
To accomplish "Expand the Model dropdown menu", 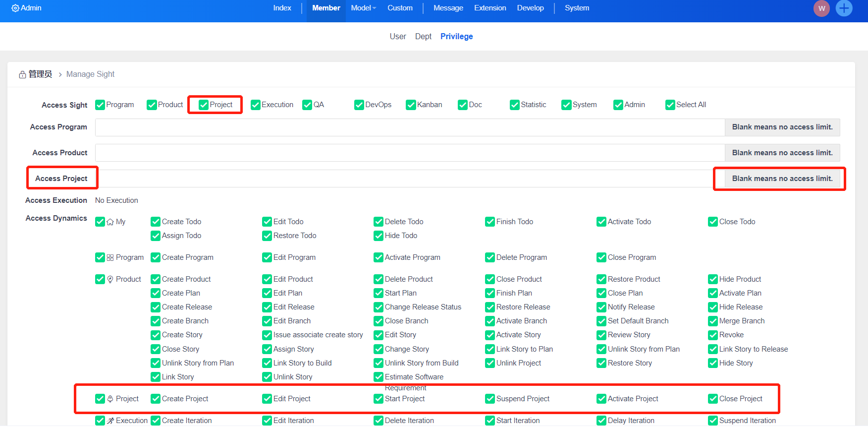I will click(x=363, y=8).
